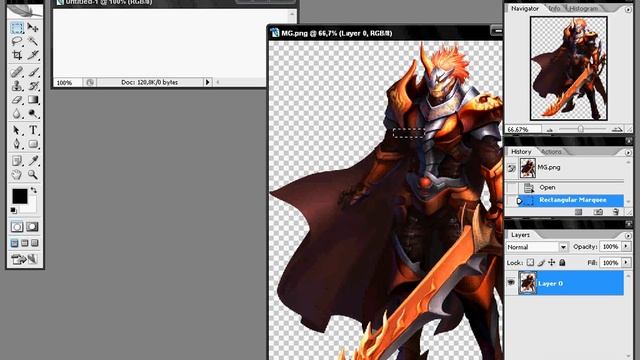Select the Brush tool
Screen dimensions: 640x360
(33, 72)
